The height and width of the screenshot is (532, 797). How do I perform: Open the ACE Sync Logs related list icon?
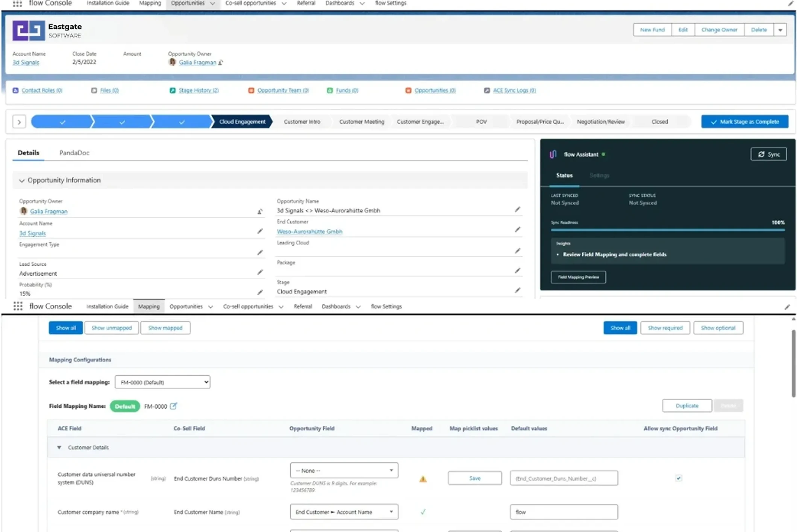(487, 91)
